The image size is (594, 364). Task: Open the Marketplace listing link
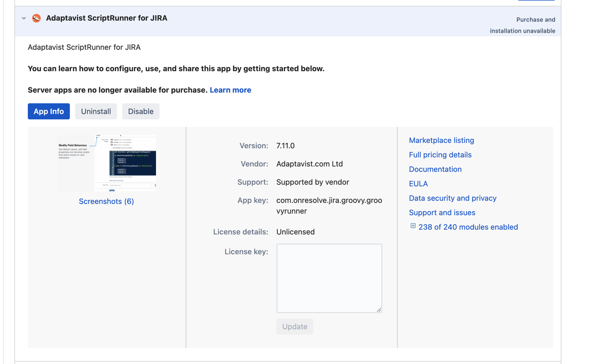tap(441, 140)
